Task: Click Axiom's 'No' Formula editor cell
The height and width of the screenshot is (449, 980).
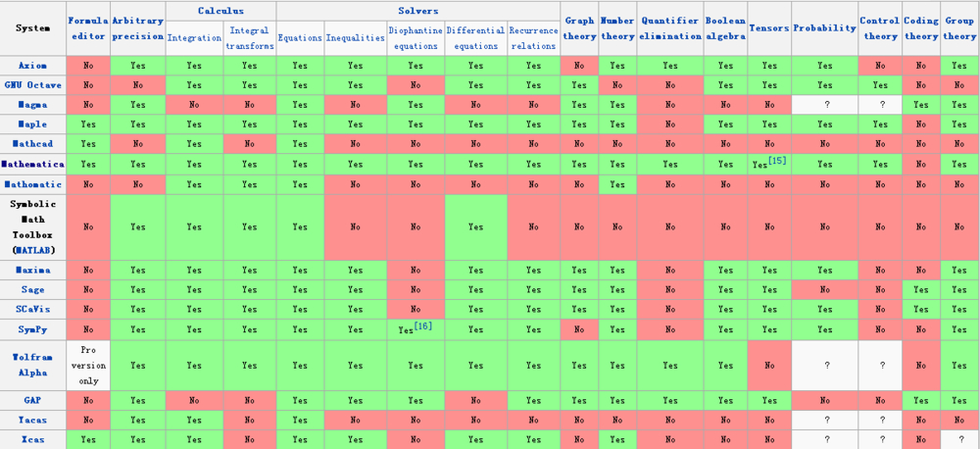Action: [88, 66]
